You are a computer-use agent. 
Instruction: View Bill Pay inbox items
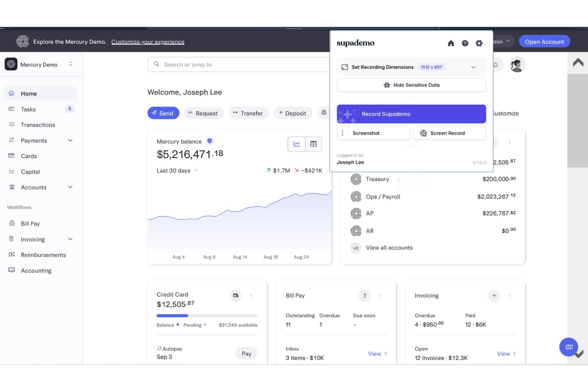(x=377, y=353)
